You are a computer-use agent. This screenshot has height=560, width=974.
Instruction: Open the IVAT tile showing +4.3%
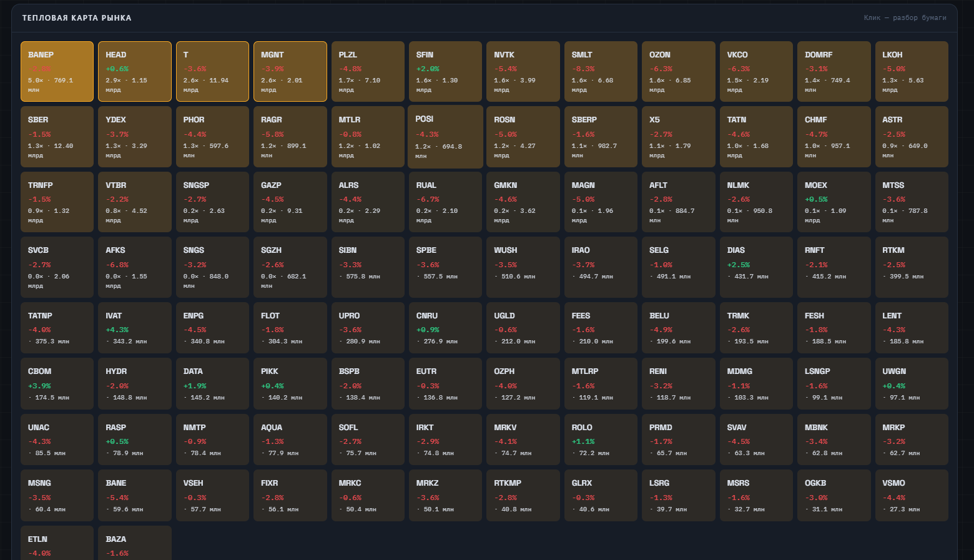click(135, 328)
